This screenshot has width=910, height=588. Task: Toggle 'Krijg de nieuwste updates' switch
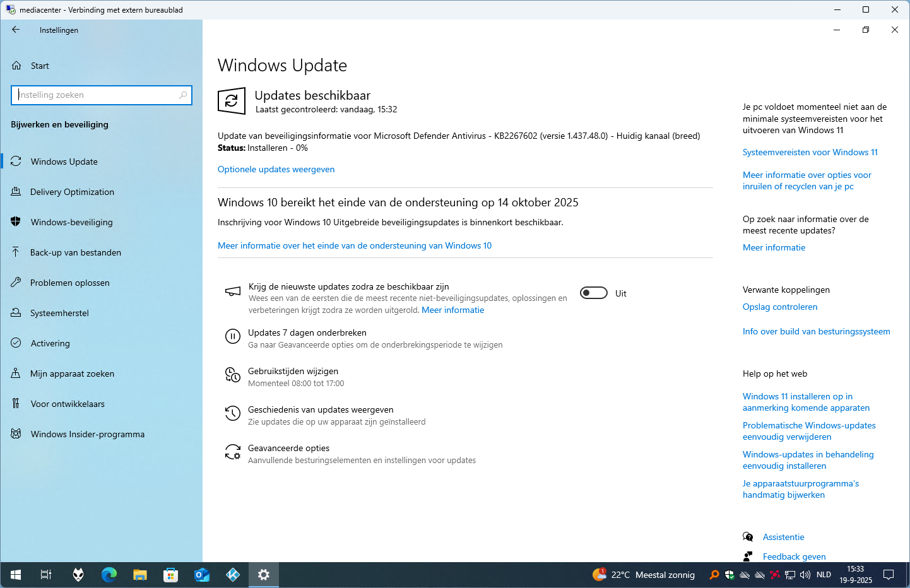click(594, 293)
